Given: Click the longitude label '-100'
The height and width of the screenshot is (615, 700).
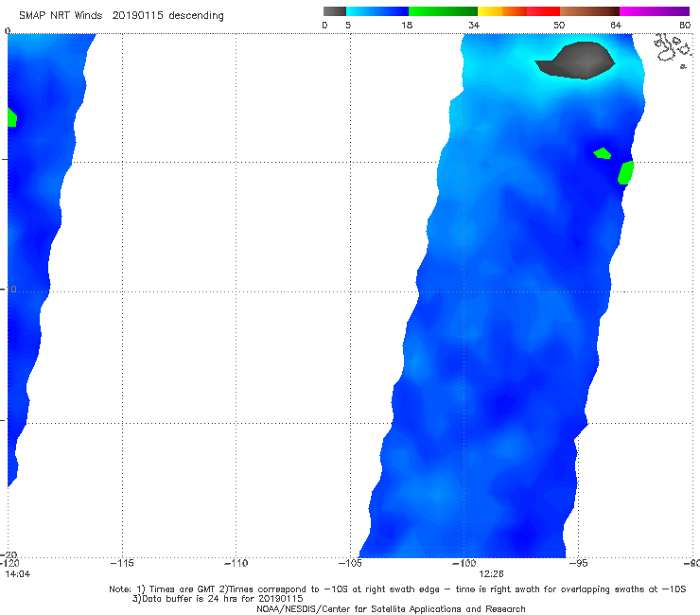Looking at the screenshot, I should coord(464,563).
